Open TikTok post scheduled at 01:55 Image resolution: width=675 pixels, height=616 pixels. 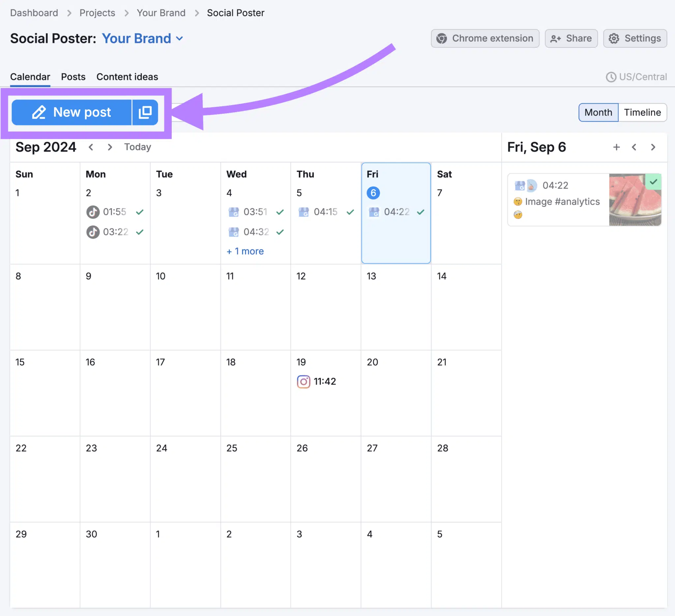115,212
